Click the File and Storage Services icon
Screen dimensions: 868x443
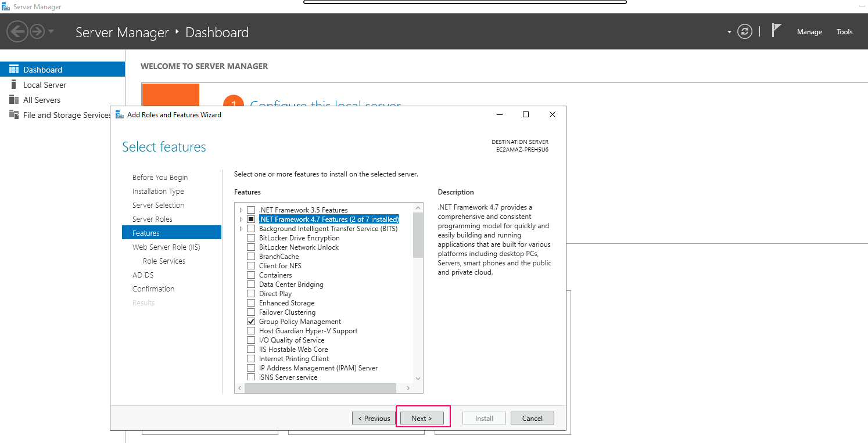click(x=14, y=114)
